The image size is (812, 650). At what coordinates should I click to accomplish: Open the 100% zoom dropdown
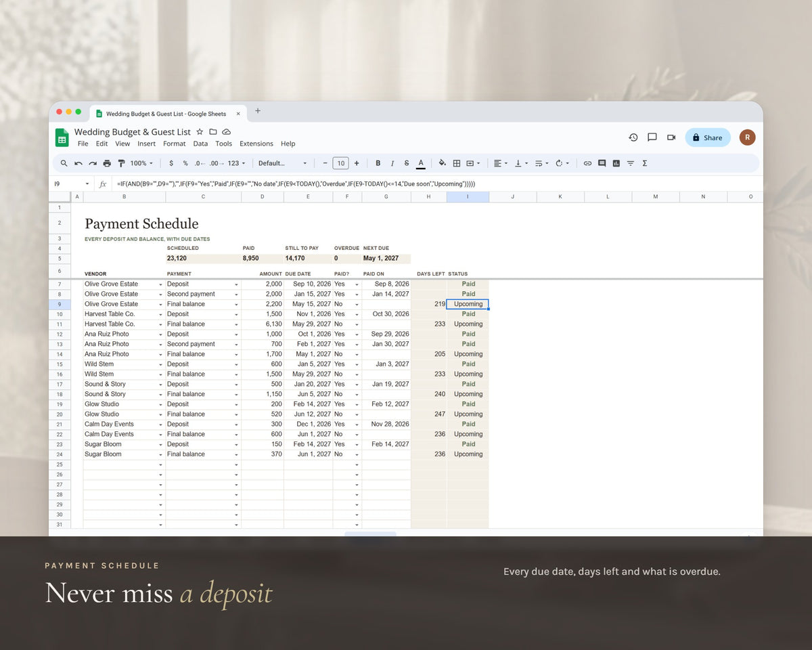coord(141,163)
